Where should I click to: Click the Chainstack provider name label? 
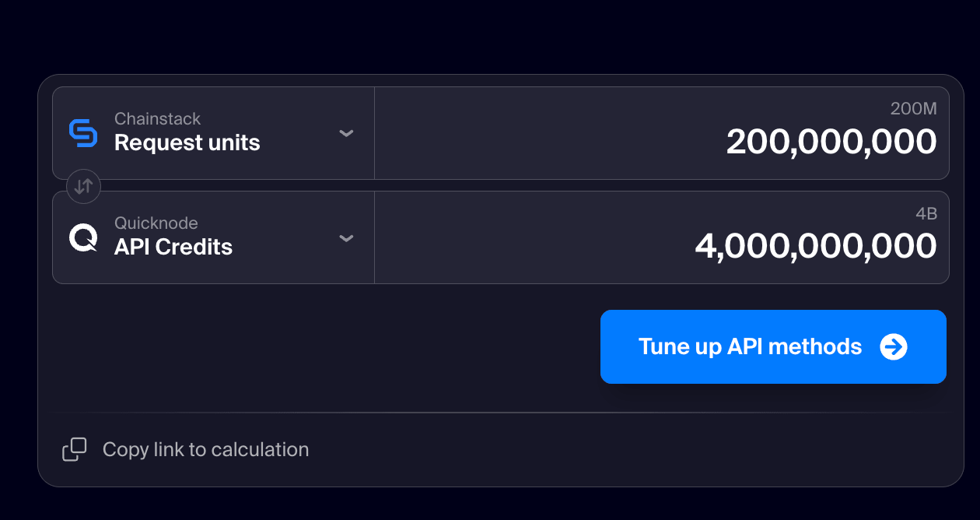157,119
